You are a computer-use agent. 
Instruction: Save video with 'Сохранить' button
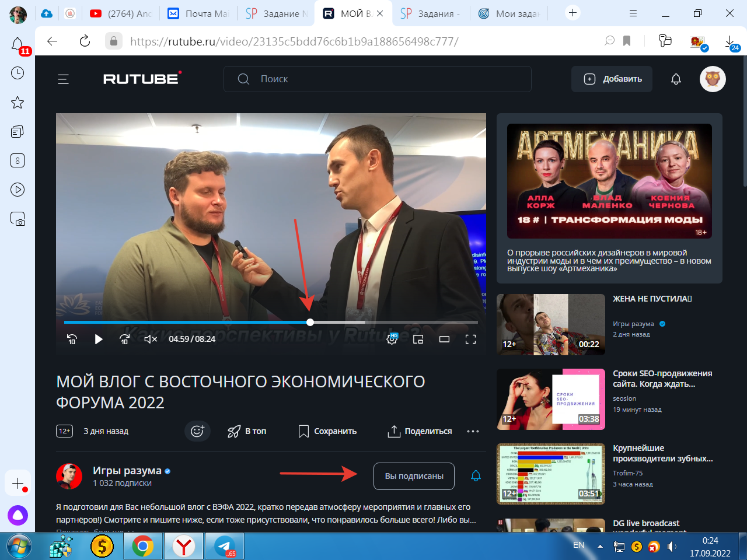[327, 431]
